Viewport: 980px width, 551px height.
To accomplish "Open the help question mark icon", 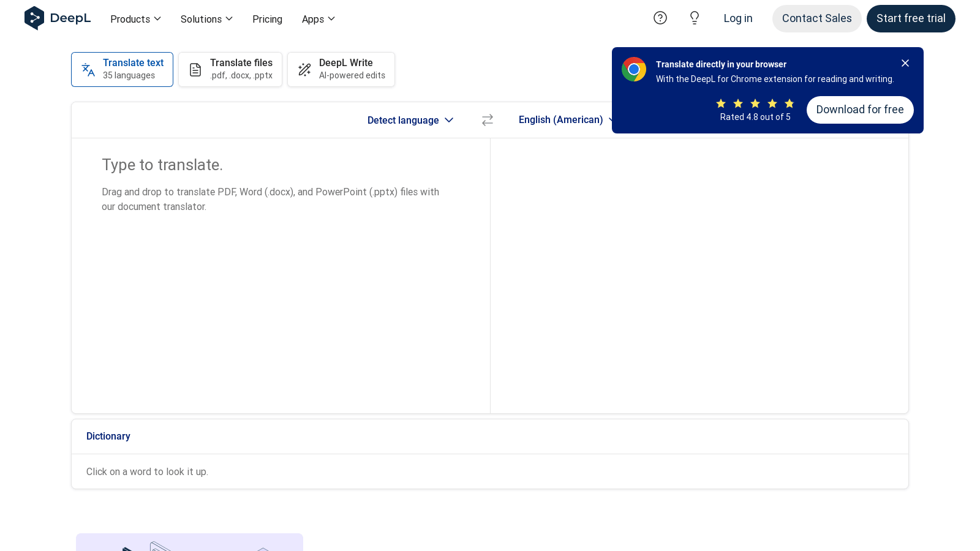I will click(x=660, y=18).
